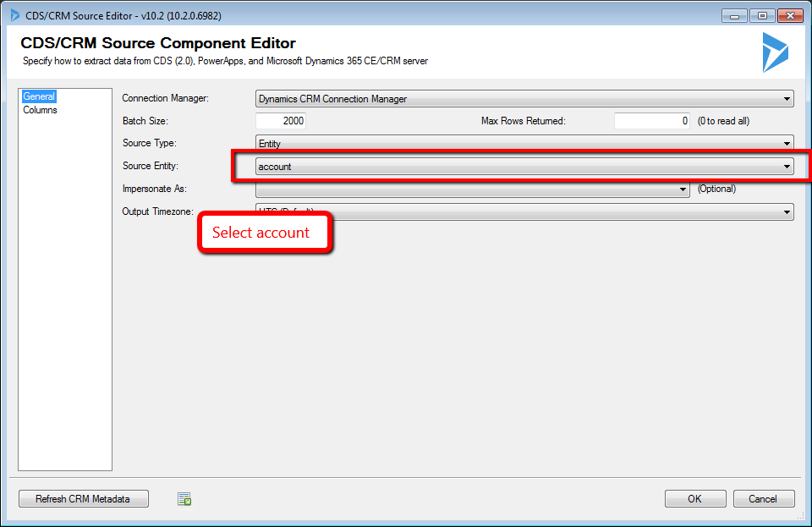Screen dimensions: 812x527
Task: Maximize the Source Editor window
Action: point(762,16)
